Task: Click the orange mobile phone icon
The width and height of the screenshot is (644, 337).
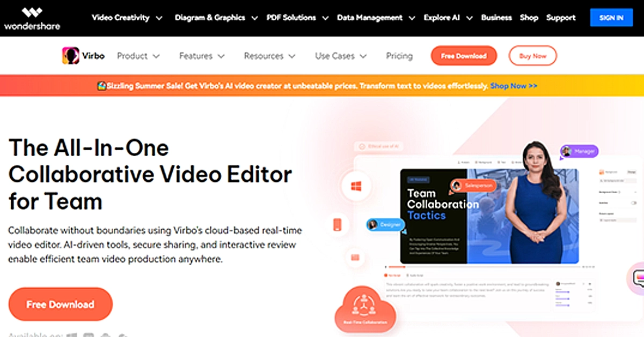Action: coord(338,224)
